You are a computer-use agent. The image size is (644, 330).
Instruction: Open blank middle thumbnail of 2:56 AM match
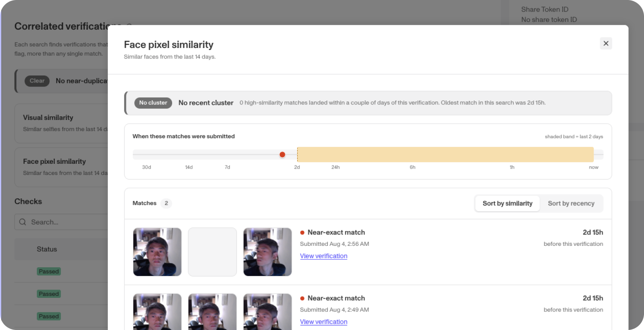point(212,252)
